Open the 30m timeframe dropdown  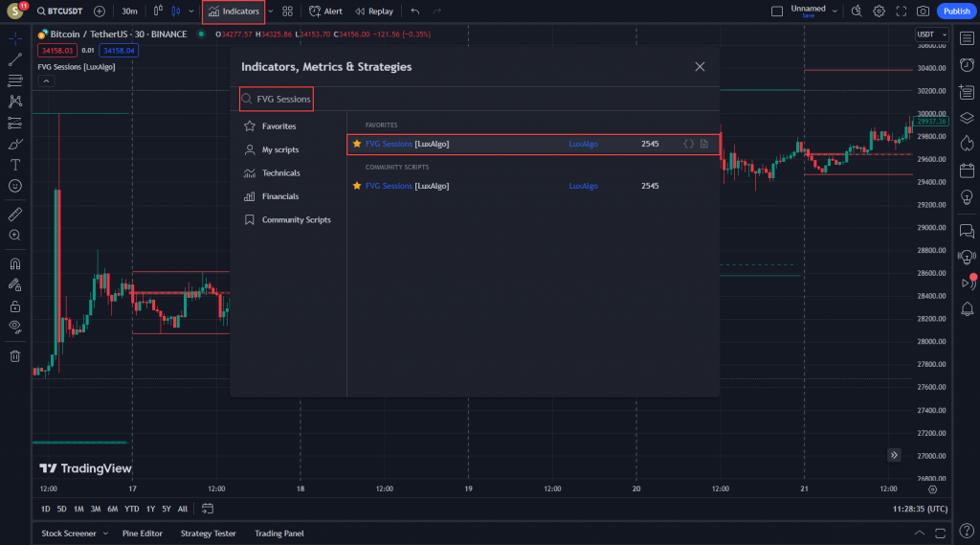tap(128, 11)
